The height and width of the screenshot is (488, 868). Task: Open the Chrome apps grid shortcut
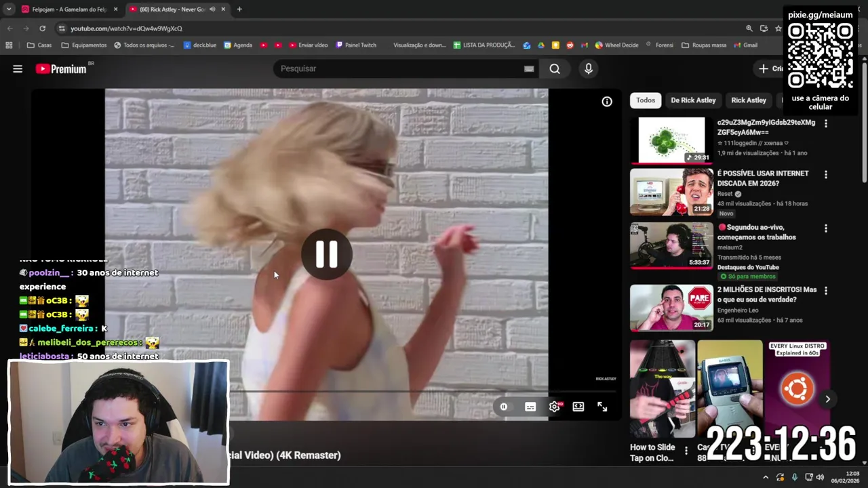coord(9,45)
